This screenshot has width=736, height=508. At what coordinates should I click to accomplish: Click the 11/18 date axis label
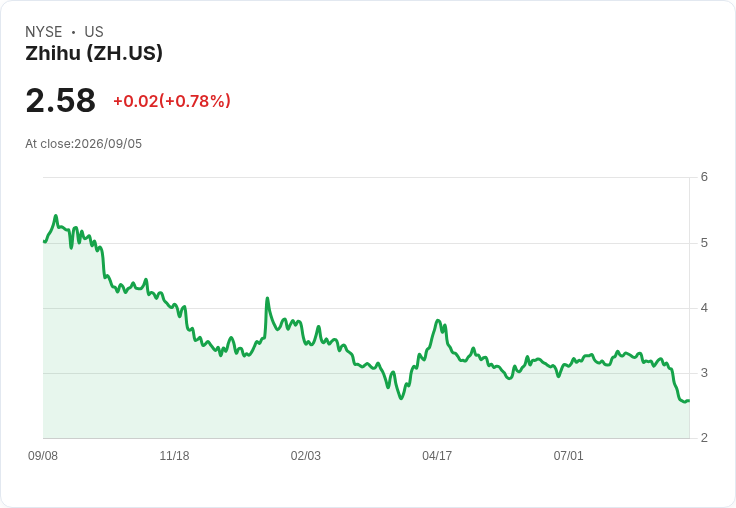click(x=174, y=456)
